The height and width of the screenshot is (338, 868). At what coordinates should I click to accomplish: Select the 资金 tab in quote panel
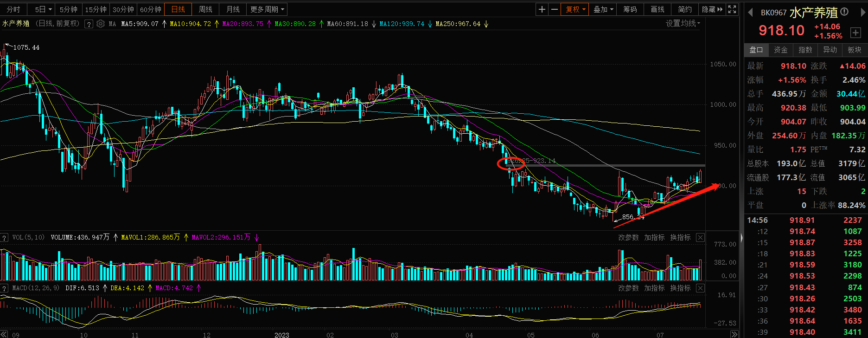click(781, 50)
